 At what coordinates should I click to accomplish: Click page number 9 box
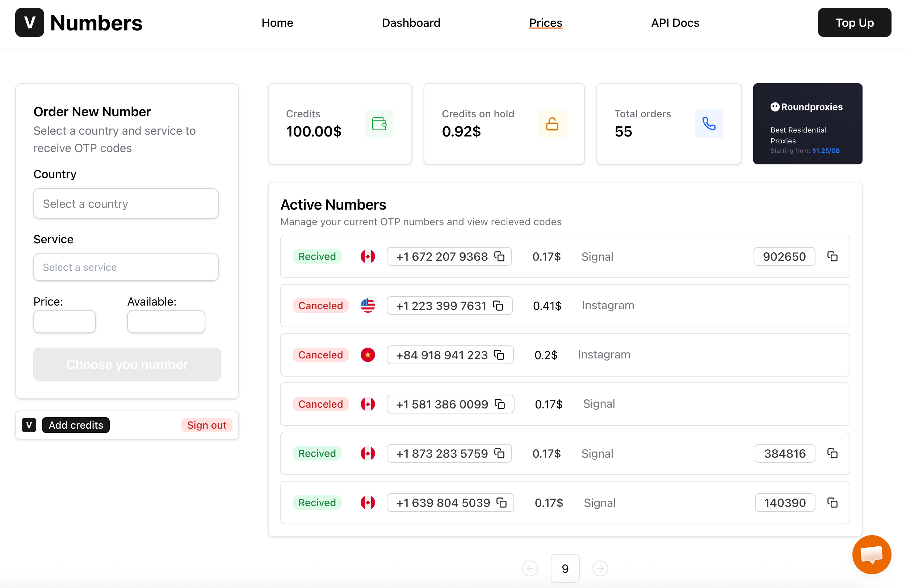(565, 568)
